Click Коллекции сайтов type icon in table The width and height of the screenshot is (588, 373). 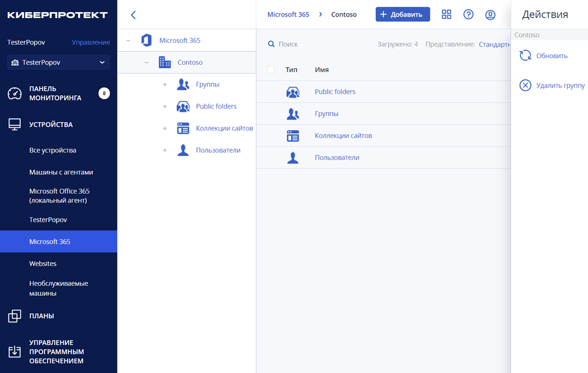point(293,135)
